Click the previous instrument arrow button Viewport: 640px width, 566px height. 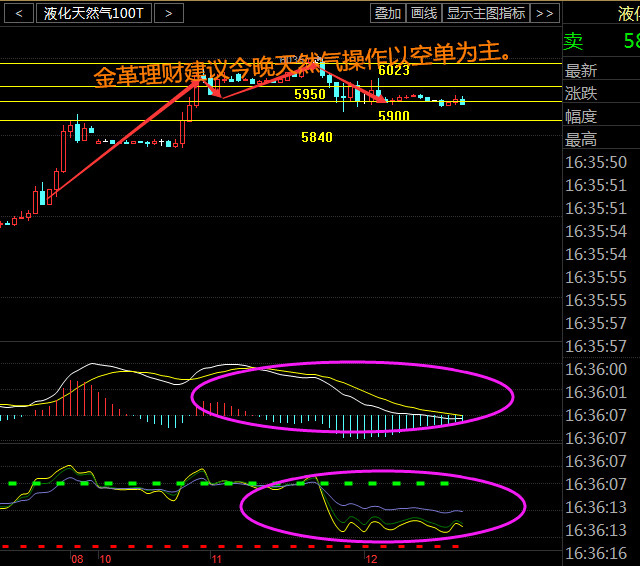tap(18, 13)
